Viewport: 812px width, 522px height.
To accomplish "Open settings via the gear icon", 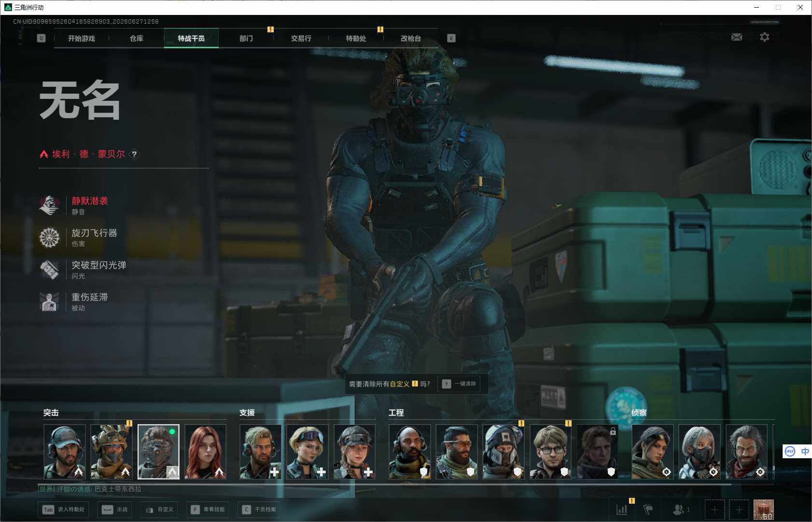I will tap(765, 37).
